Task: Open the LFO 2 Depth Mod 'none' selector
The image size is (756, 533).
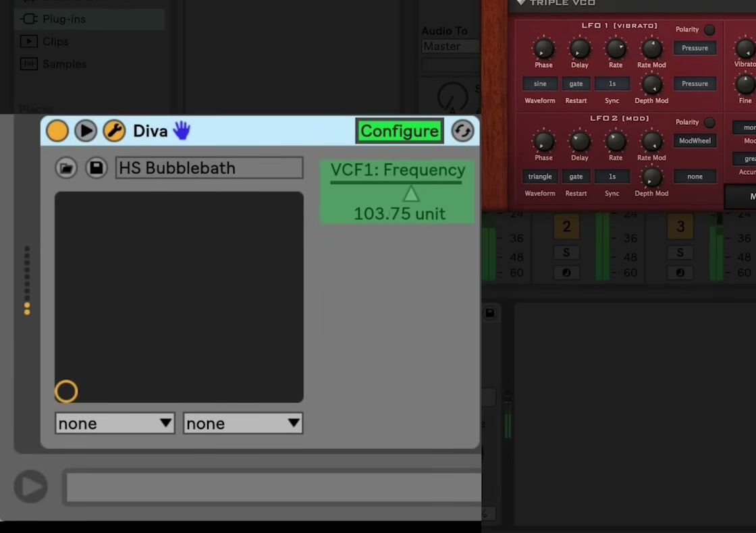Action: (695, 176)
